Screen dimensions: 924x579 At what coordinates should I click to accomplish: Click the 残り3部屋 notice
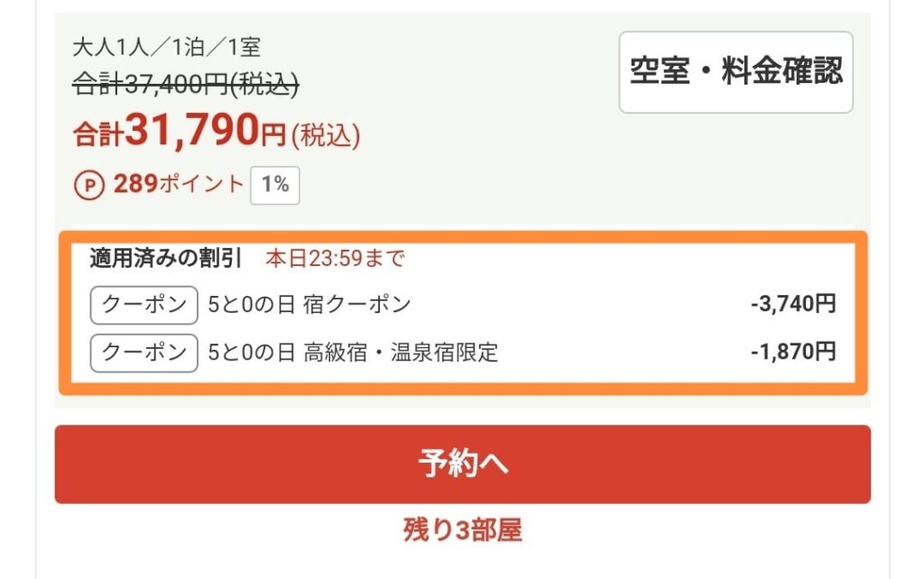click(462, 530)
